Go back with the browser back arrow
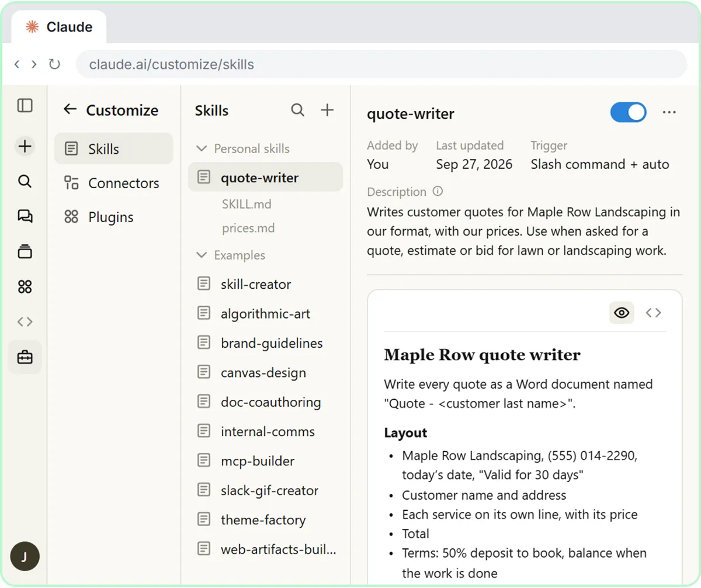 16,64
